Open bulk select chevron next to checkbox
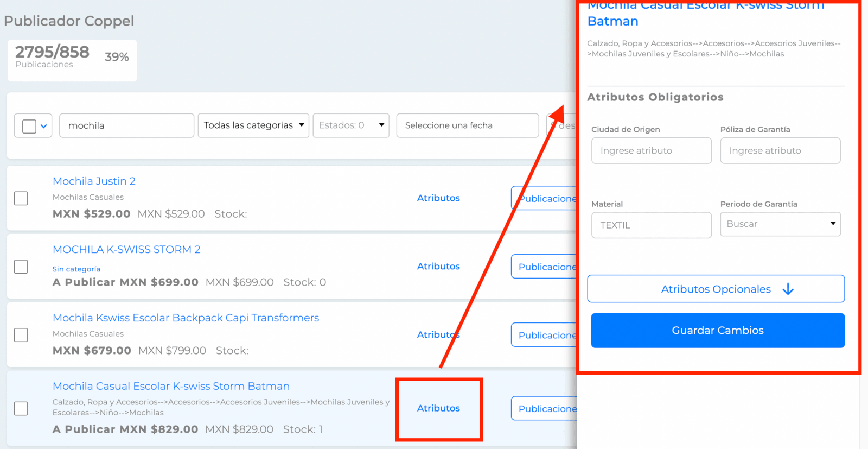Screen dimensions: 868x449 [x=44, y=126]
